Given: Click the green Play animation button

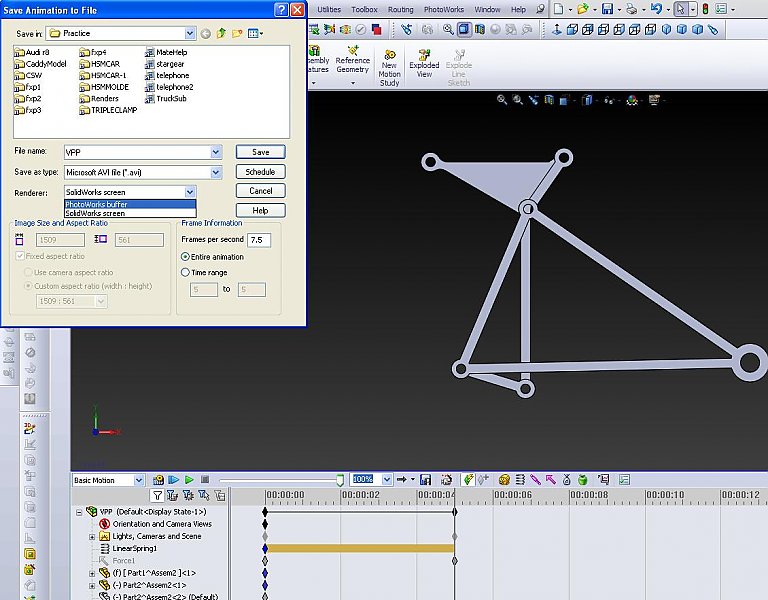Looking at the screenshot, I should click(x=188, y=480).
